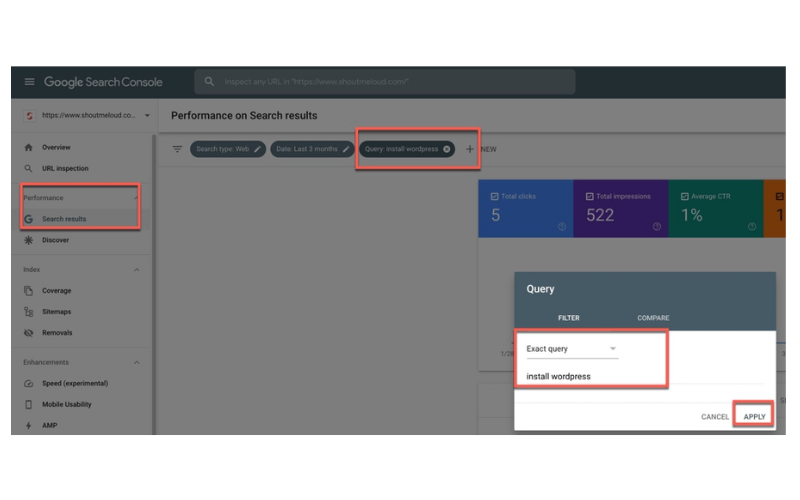Toggle the orange Average position checkbox
The width and height of the screenshot is (800, 500).
[779, 196]
